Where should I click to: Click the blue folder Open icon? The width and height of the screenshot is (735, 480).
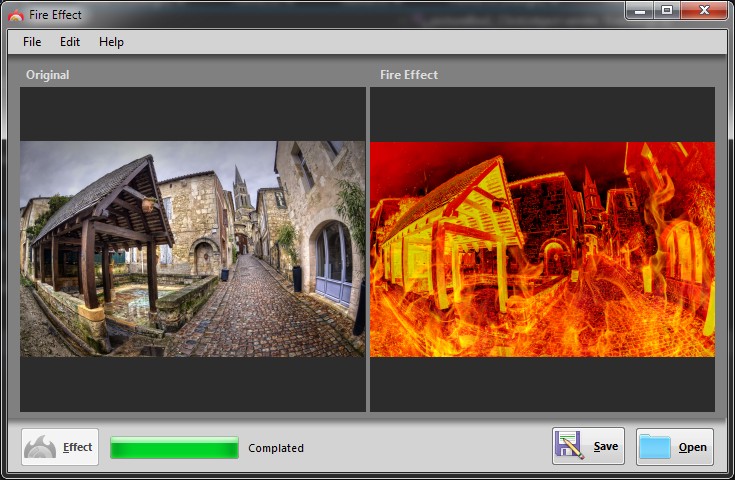click(655, 447)
